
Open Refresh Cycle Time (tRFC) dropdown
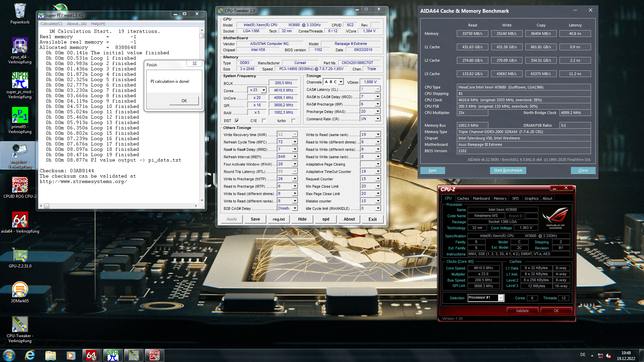tap(295, 142)
